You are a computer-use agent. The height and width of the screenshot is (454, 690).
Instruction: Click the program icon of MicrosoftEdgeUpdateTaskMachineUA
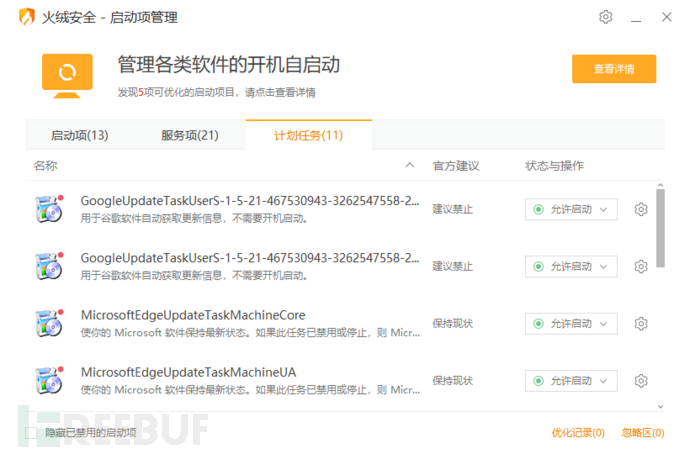pos(49,381)
